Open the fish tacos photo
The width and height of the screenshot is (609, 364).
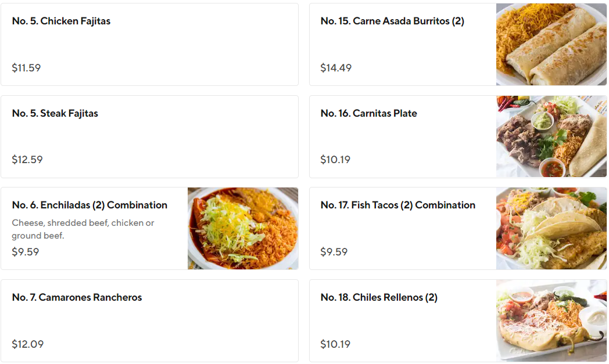click(x=551, y=228)
